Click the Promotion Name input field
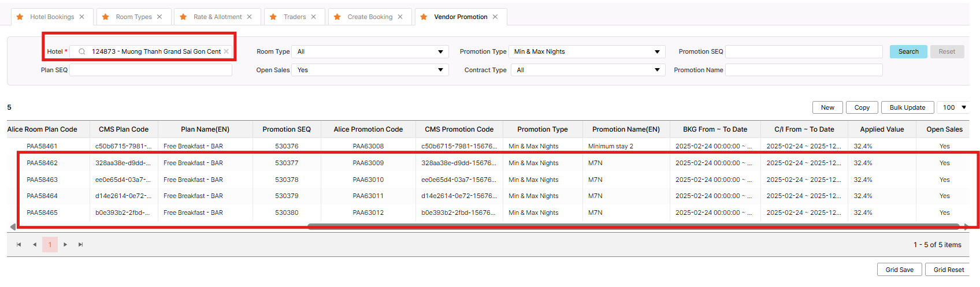Screen dimensions: 980x287 point(803,70)
